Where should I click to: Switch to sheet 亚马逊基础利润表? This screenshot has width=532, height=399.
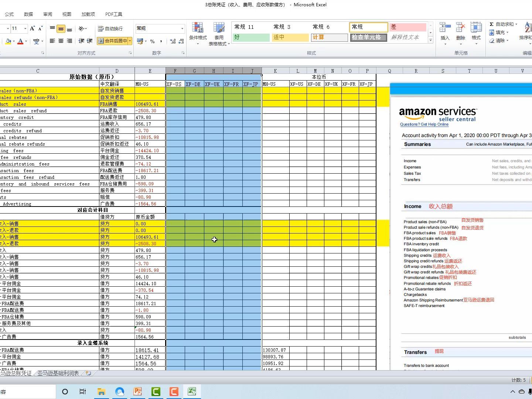point(58,373)
